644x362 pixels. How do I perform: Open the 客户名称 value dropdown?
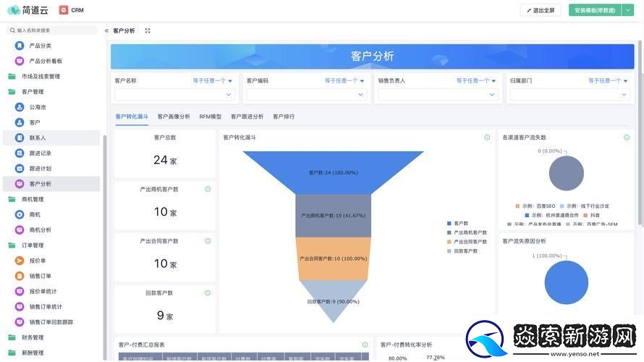tap(174, 95)
